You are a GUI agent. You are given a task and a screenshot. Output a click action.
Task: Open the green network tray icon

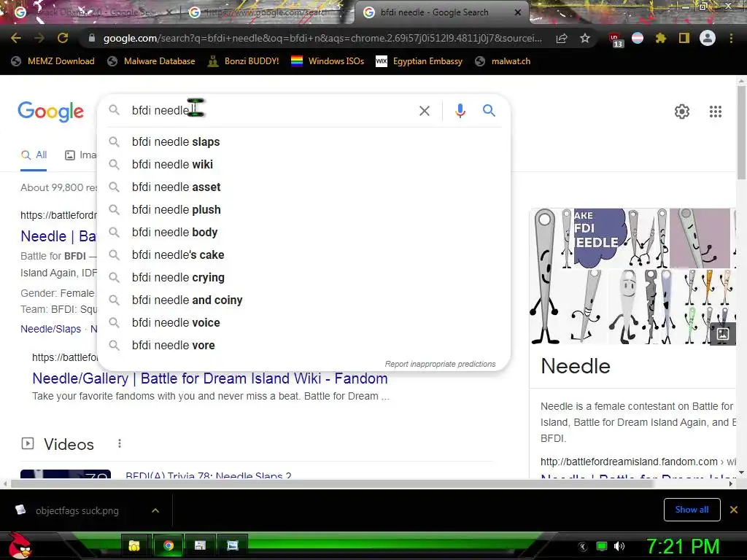point(602,547)
